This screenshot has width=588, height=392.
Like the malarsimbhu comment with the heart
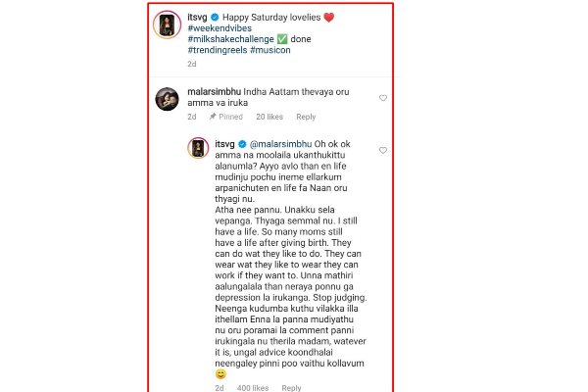pos(382,98)
